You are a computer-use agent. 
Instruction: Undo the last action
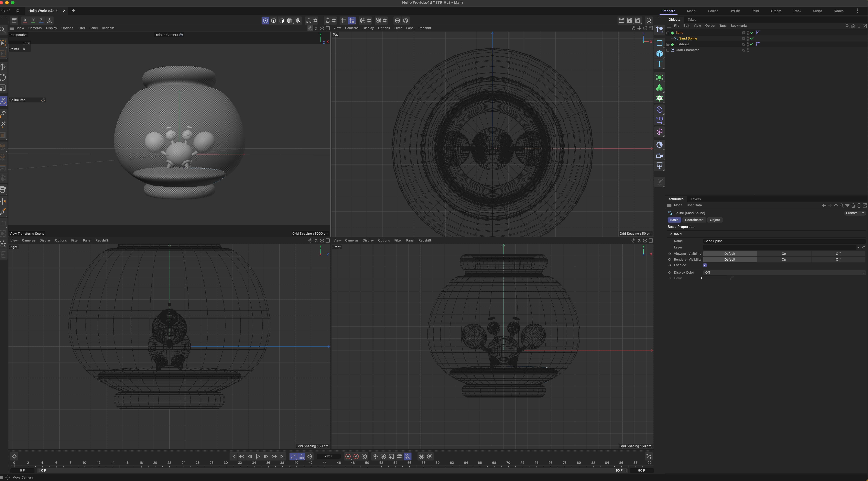pos(3,11)
